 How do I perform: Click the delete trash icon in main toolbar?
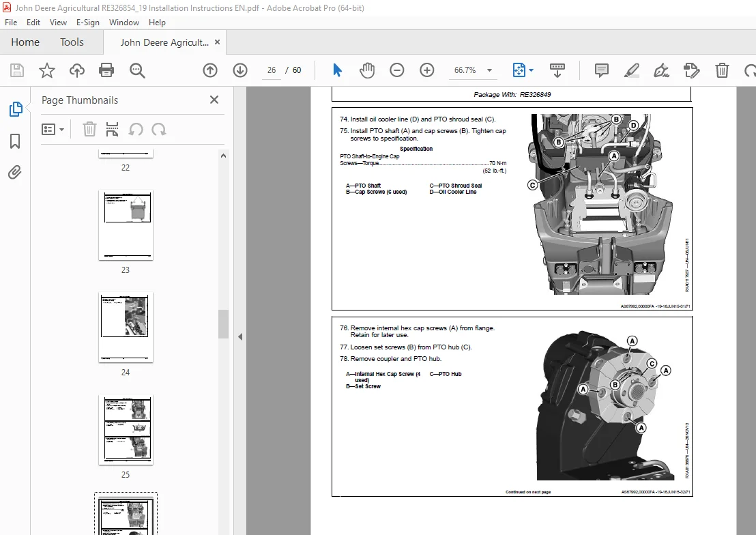pos(722,70)
